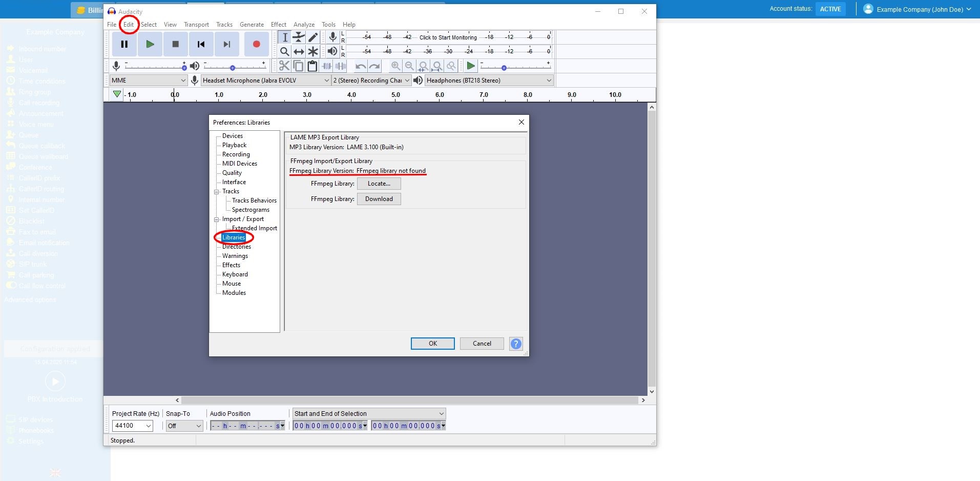Select the Selection (I-beam) tool
The width and height of the screenshot is (980, 481).
pos(285,37)
